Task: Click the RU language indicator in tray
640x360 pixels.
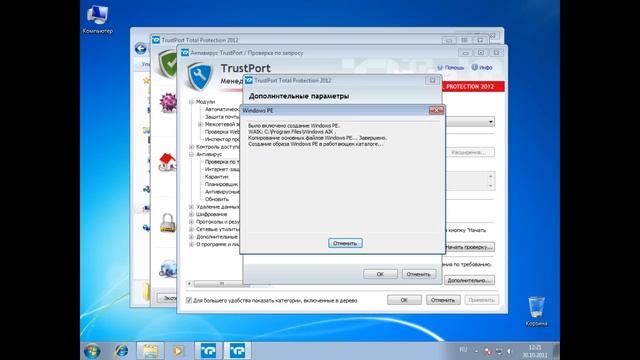Action: click(x=463, y=350)
